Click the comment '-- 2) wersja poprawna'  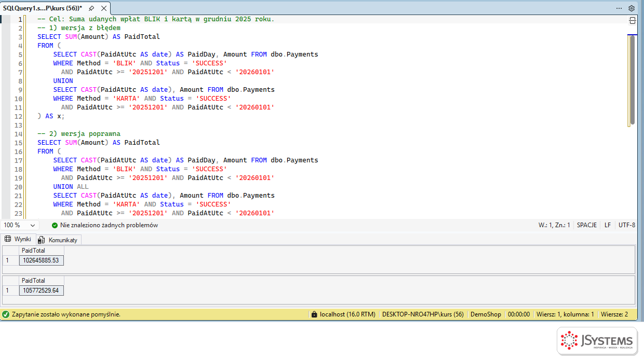click(79, 134)
